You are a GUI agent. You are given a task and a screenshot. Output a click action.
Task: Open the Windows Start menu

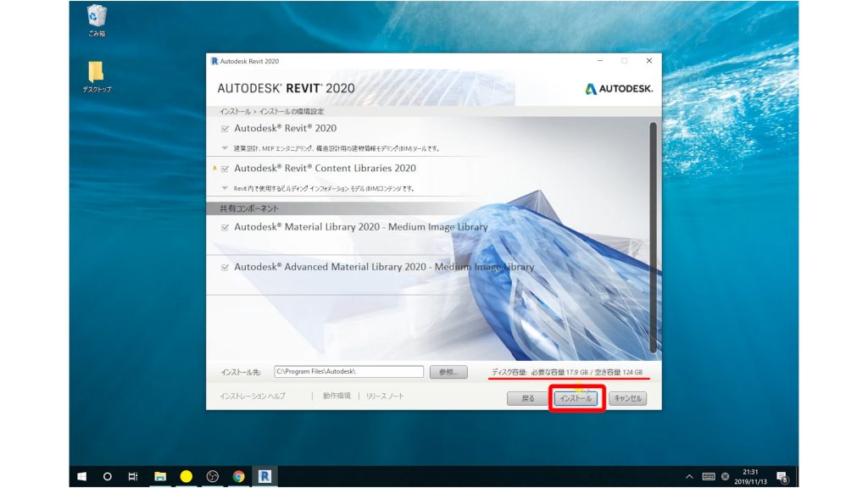coord(82,476)
